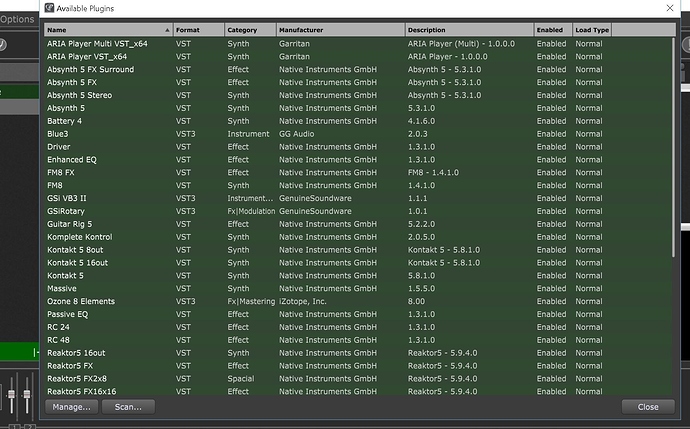Select the GSi VB3 II plugin

pos(358,198)
